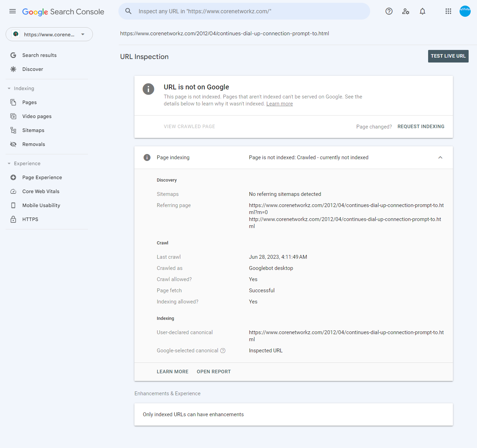
Task: Click Learn more link in status card
Action: [280, 104]
